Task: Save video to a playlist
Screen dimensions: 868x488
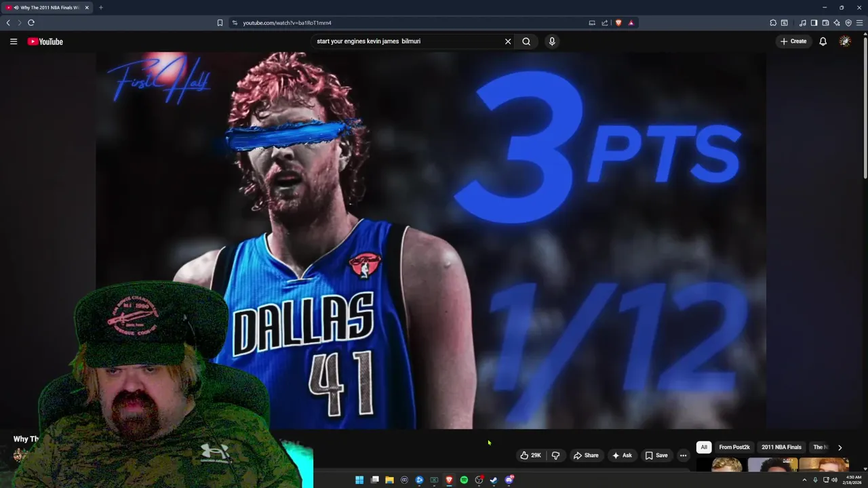Action: coord(656,455)
